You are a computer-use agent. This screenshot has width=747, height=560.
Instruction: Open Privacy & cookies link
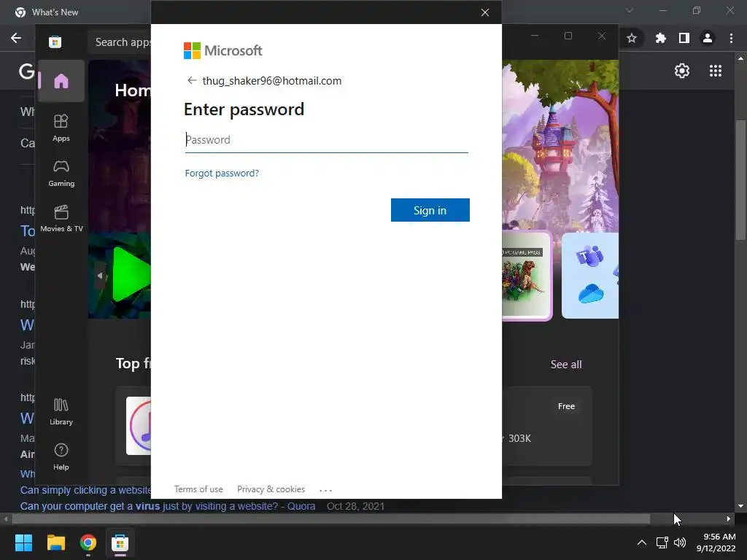(271, 489)
